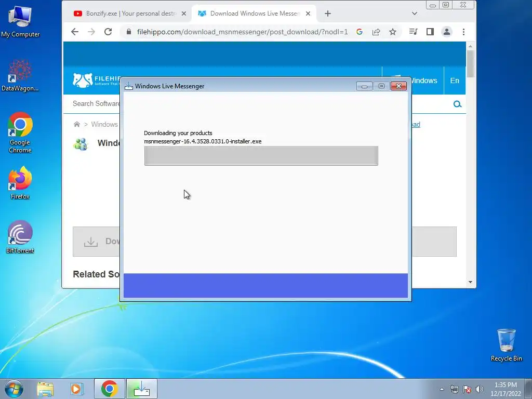Click the installer taskbar button
Image resolution: width=532 pixels, height=399 pixels.
tap(142, 389)
